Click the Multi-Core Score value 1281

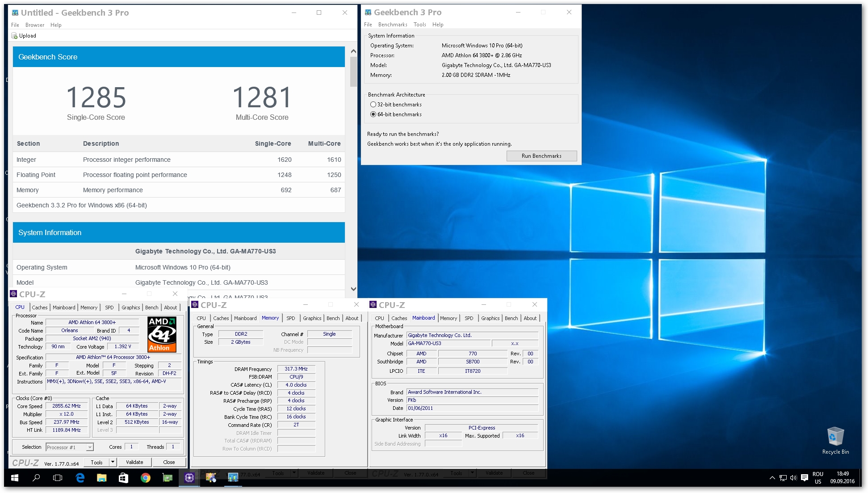(x=262, y=97)
